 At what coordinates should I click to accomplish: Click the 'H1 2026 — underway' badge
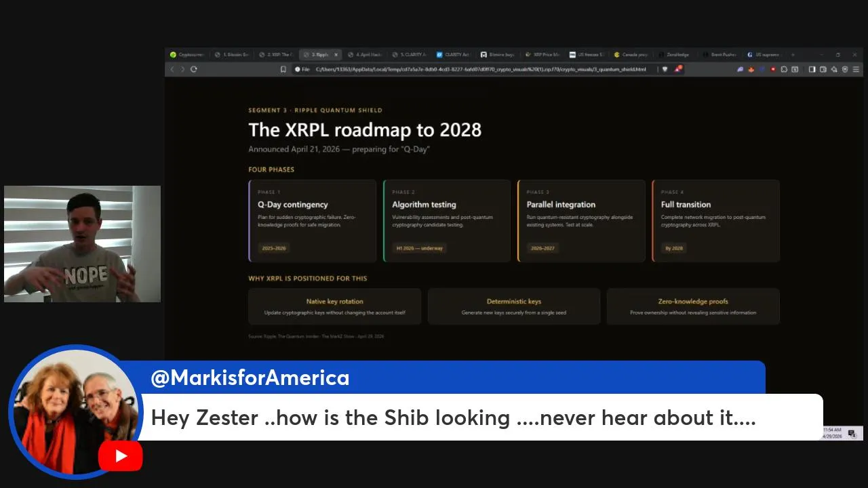[x=419, y=248]
